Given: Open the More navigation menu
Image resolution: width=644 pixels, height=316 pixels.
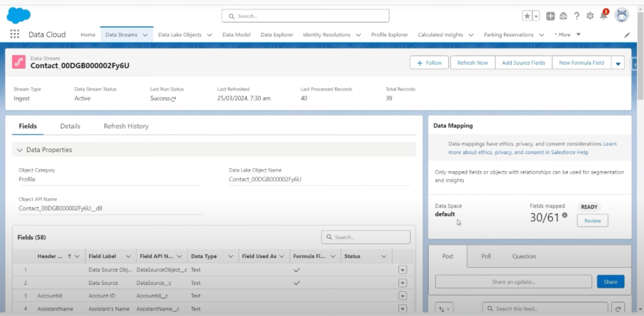Looking at the screenshot, I should [x=567, y=35].
